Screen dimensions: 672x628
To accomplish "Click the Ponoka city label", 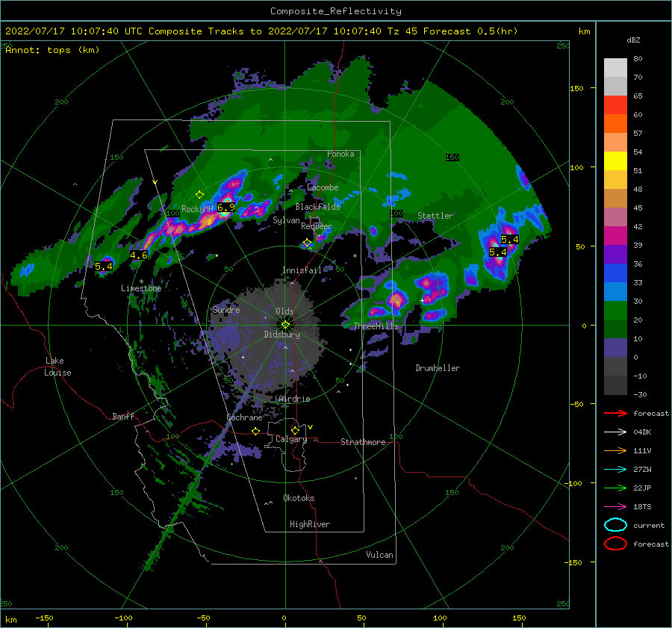I will click(340, 154).
